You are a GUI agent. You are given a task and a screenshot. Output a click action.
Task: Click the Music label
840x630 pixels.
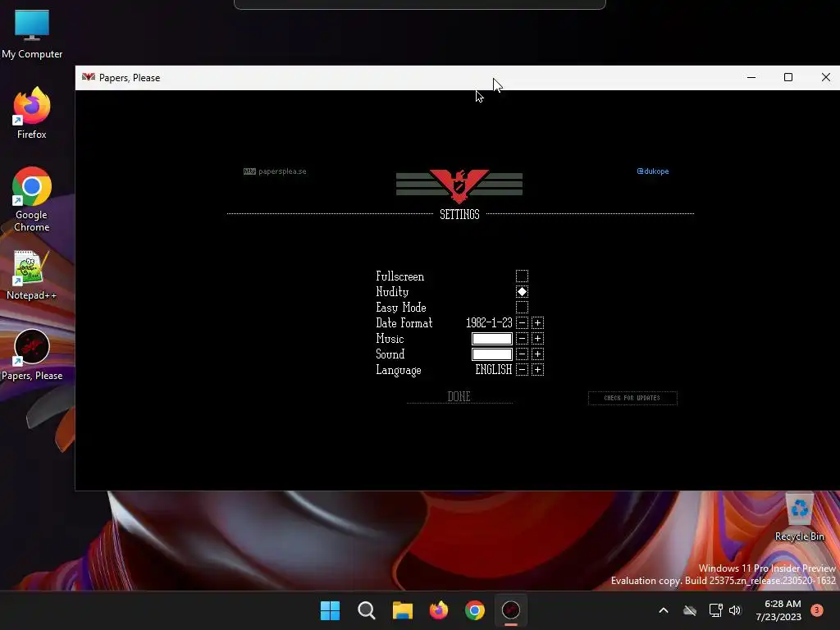tap(390, 339)
